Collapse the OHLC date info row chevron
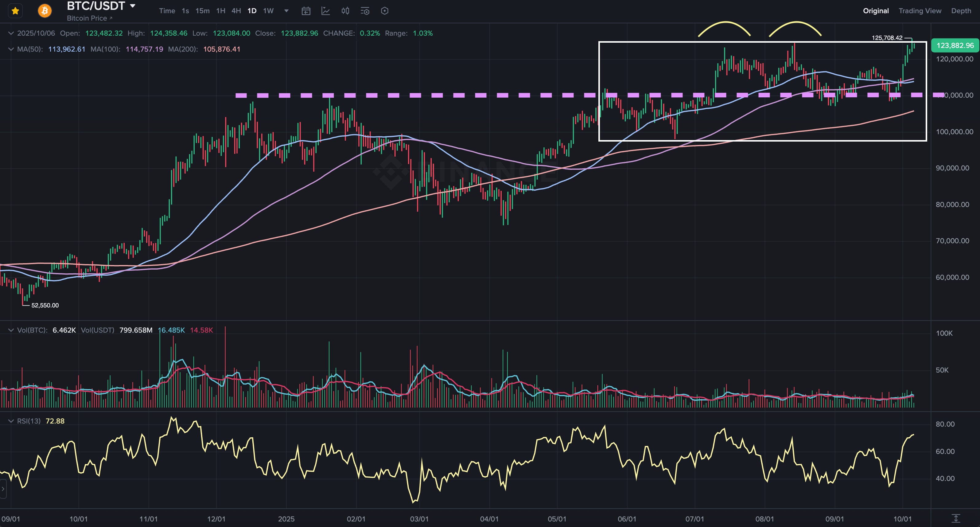This screenshot has width=980, height=527. [11, 33]
